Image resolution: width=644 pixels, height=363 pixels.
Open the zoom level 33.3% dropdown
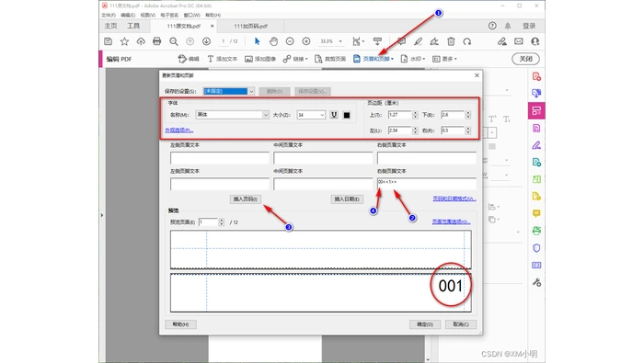340,41
